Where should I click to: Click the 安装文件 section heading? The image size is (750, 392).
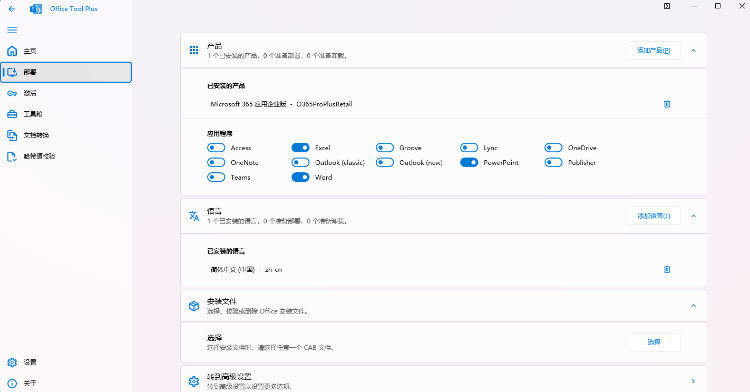tap(221, 302)
